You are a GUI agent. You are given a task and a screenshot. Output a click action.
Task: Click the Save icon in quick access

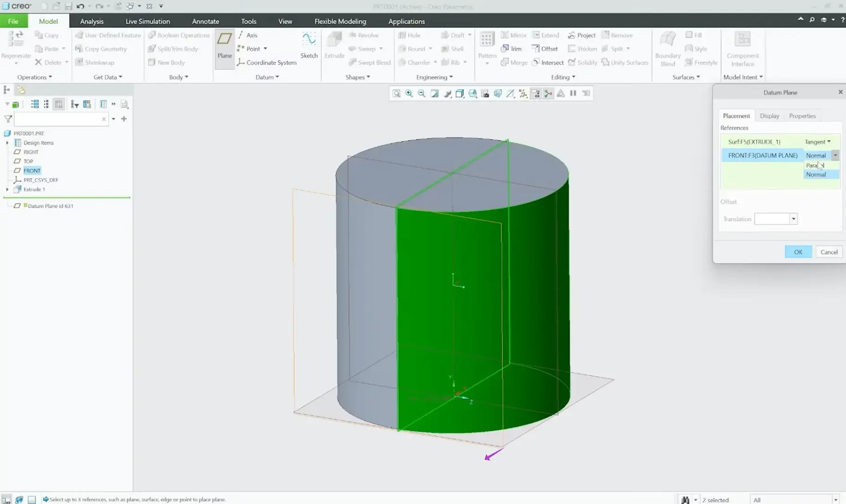pyautogui.click(x=68, y=7)
